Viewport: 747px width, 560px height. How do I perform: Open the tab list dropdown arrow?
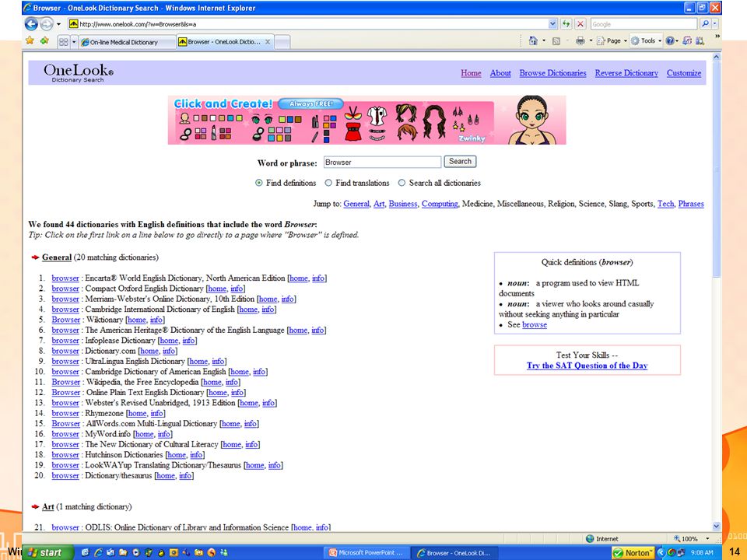[x=74, y=42]
